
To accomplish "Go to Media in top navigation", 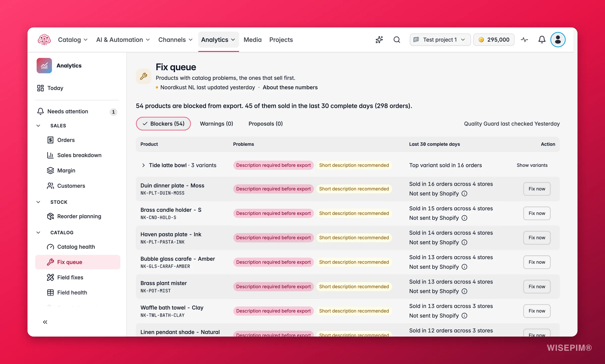I will tap(253, 40).
